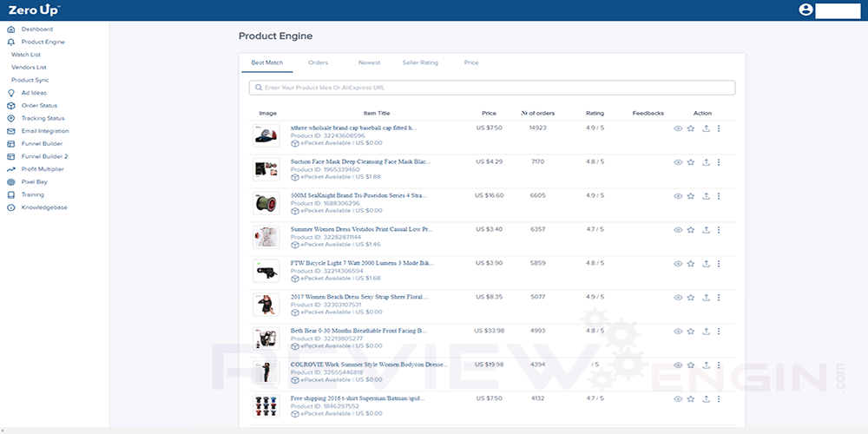
Task: Open more options for FTW Bicycle Light
Action: tap(719, 264)
